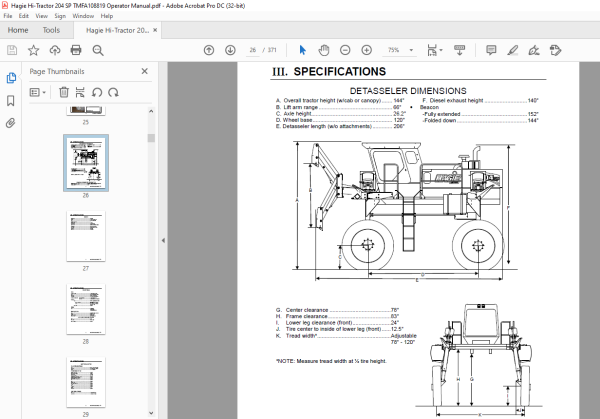600x419 pixels.
Task: Switch to the Home tab
Action: pyautogui.click(x=18, y=30)
